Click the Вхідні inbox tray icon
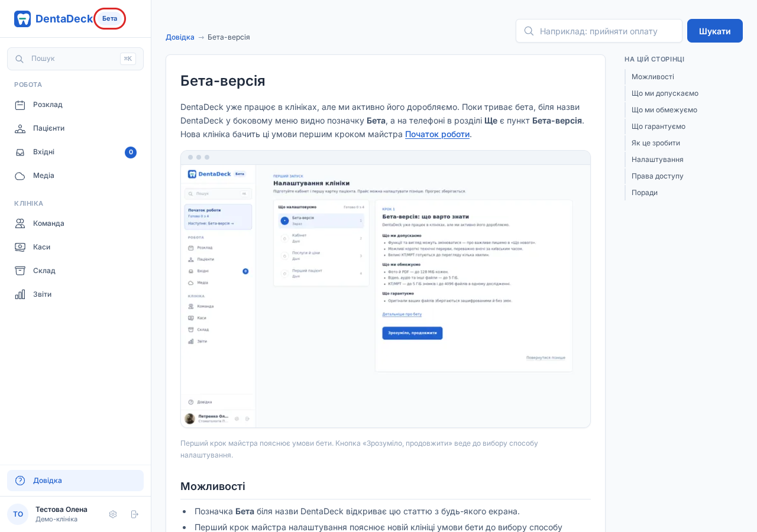757x532 pixels. pos(20,152)
